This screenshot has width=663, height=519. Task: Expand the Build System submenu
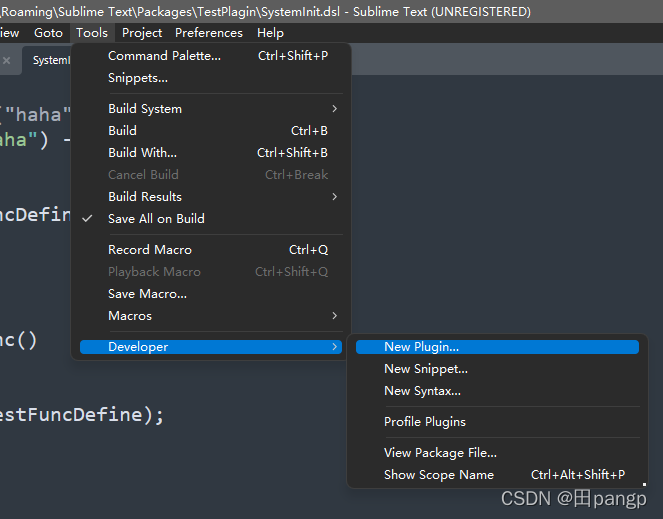[211, 109]
